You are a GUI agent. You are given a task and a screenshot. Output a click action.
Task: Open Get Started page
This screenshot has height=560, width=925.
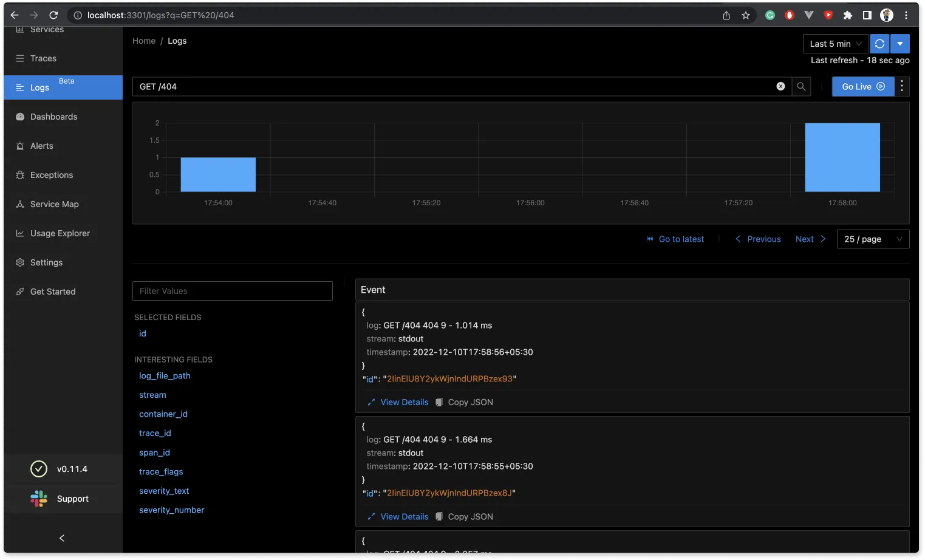point(63,292)
